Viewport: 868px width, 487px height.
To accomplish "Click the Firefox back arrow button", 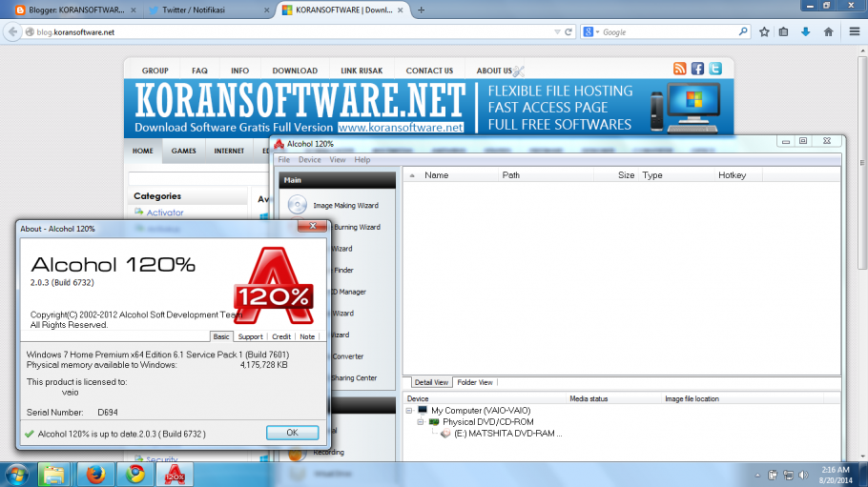I will pyautogui.click(x=12, y=32).
